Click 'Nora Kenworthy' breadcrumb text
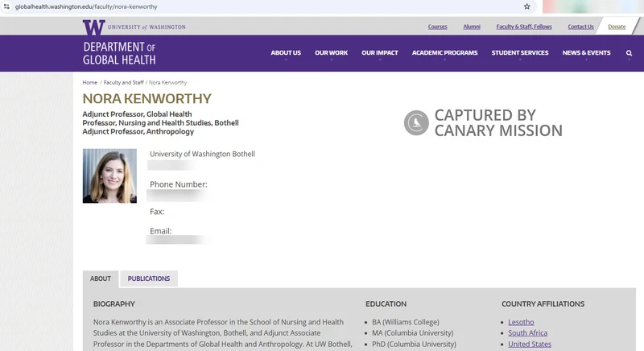 pos(167,82)
